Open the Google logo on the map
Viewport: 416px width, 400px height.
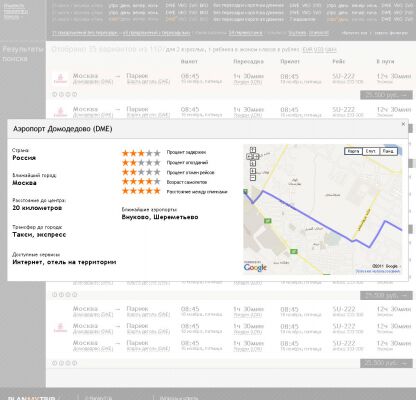click(255, 267)
